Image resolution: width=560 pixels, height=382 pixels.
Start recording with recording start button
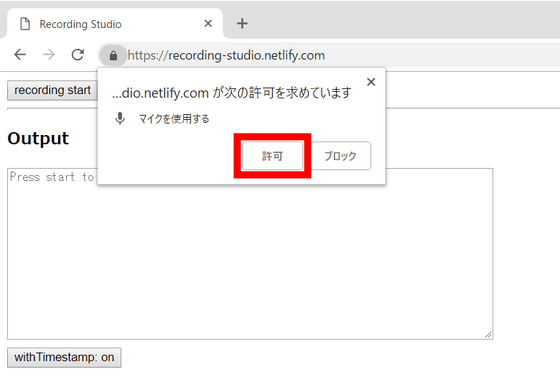click(52, 90)
